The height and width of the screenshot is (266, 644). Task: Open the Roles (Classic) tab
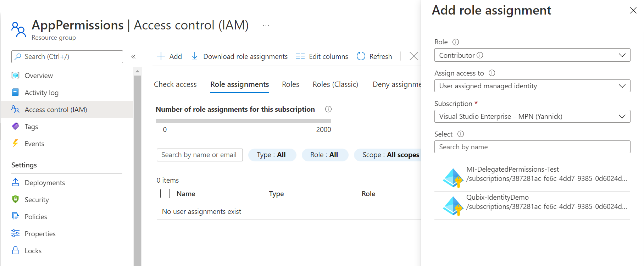pyautogui.click(x=335, y=84)
